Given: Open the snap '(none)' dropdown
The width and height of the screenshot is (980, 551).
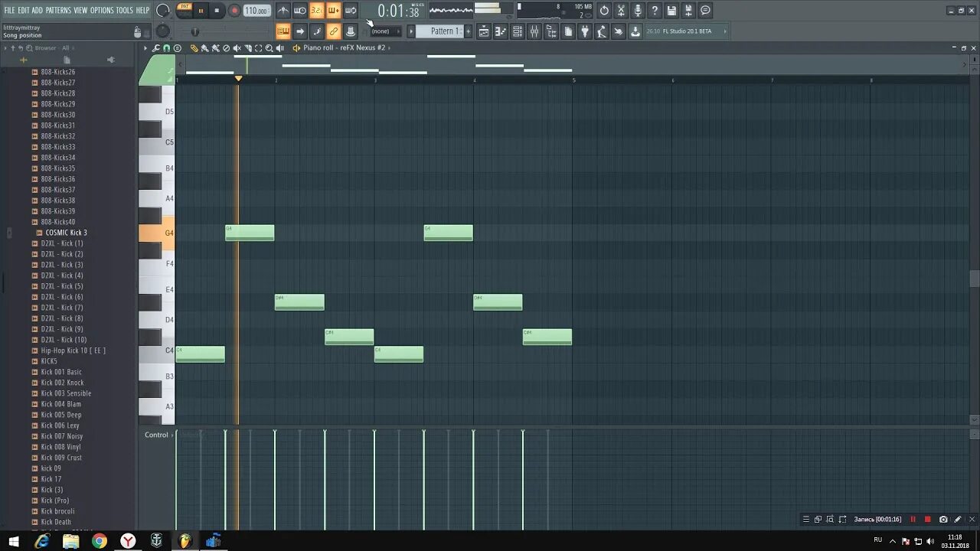Looking at the screenshot, I should (384, 31).
